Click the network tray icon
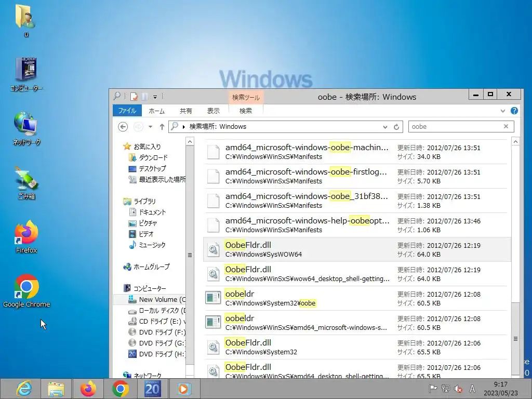The height and width of the screenshot is (399, 532). point(445,389)
